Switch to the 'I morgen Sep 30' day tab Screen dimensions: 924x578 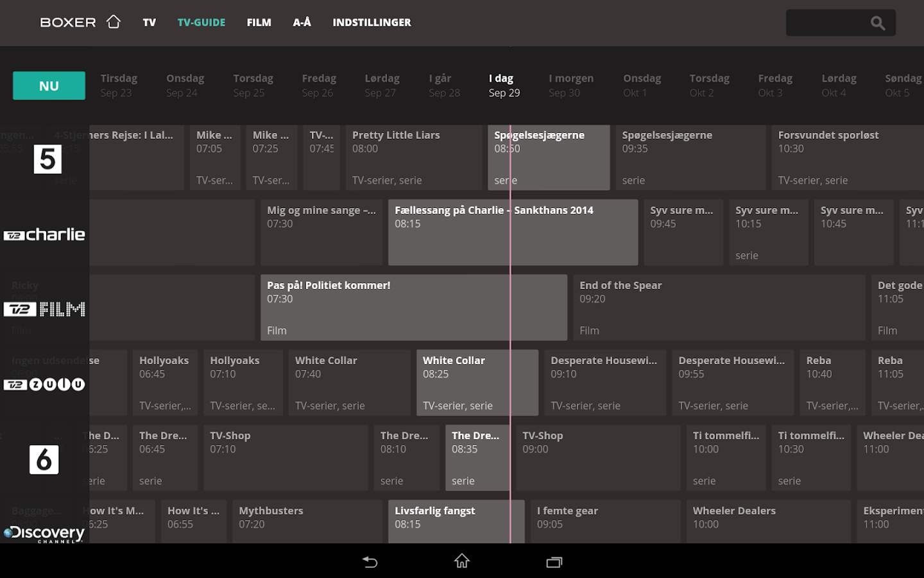[571, 85]
